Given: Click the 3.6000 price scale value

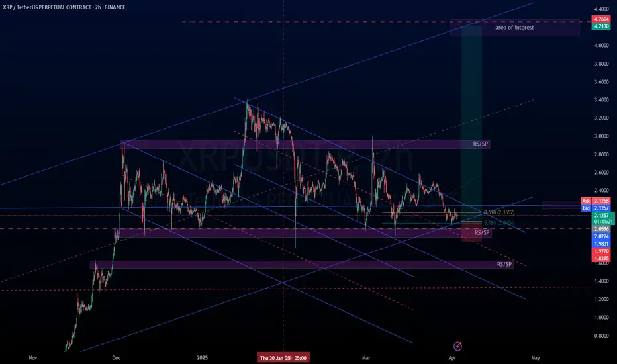Looking at the screenshot, I should pyautogui.click(x=602, y=82).
